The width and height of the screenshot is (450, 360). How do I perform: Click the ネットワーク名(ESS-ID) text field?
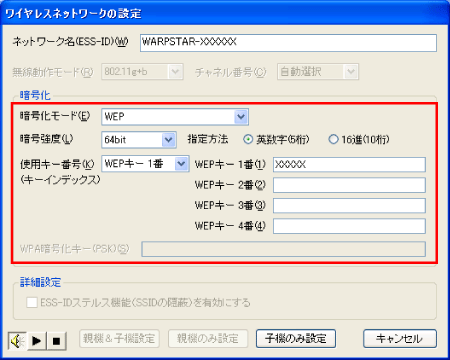click(288, 43)
